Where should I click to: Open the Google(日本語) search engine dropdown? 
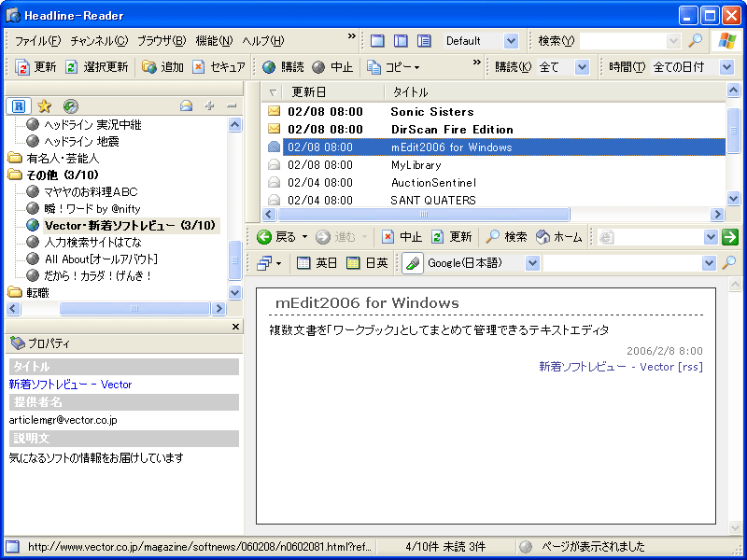(x=532, y=263)
